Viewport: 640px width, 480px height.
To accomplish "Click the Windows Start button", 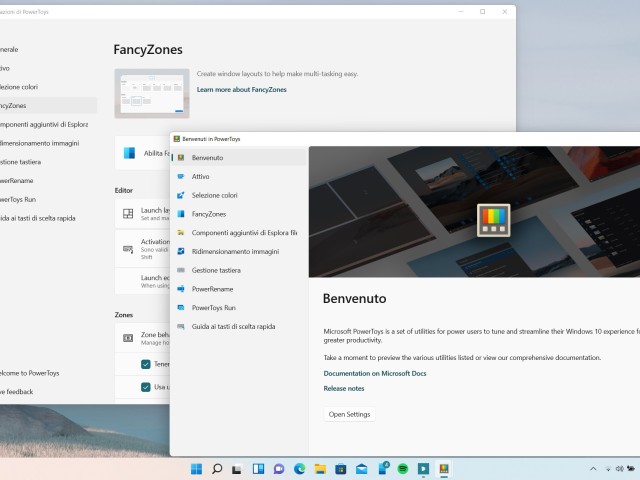I will click(x=195, y=468).
